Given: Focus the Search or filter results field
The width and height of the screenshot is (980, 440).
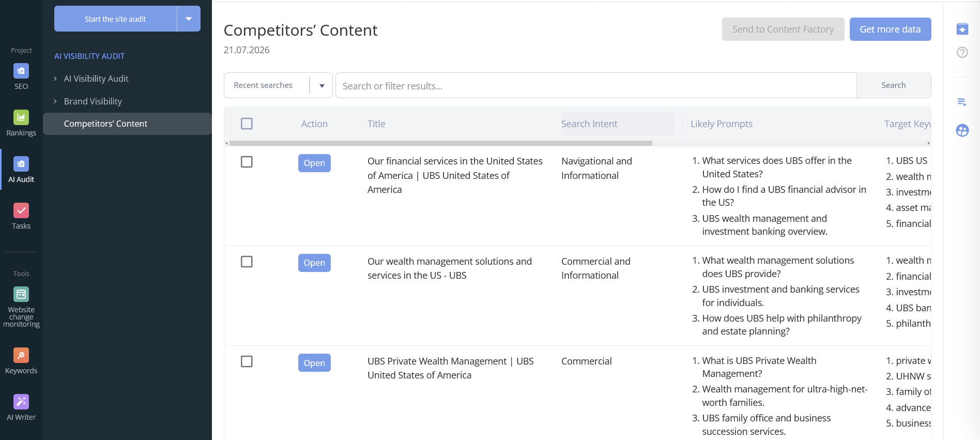Looking at the screenshot, I should pyautogui.click(x=596, y=85).
